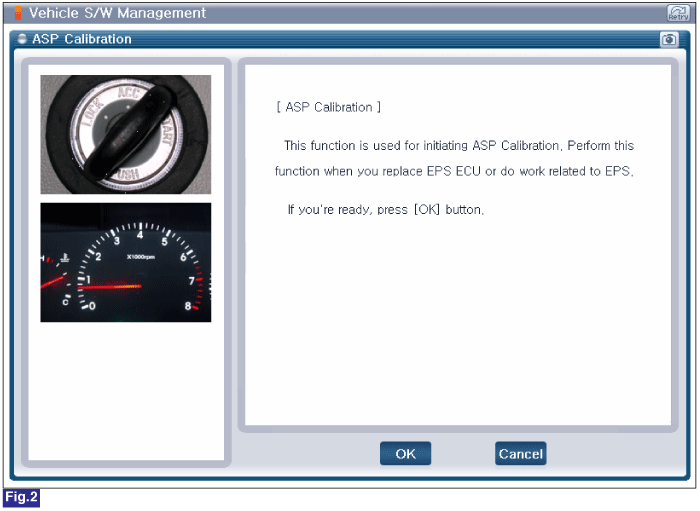Select the tachometer gauge photo

(x=126, y=262)
